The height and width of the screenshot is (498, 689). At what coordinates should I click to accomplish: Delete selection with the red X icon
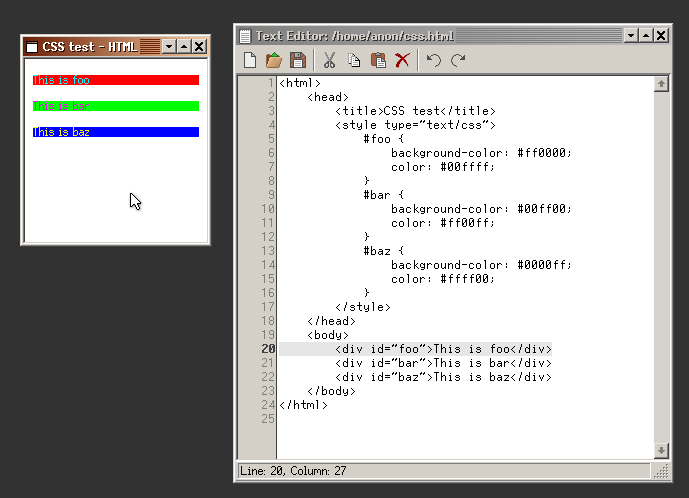pyautogui.click(x=402, y=60)
